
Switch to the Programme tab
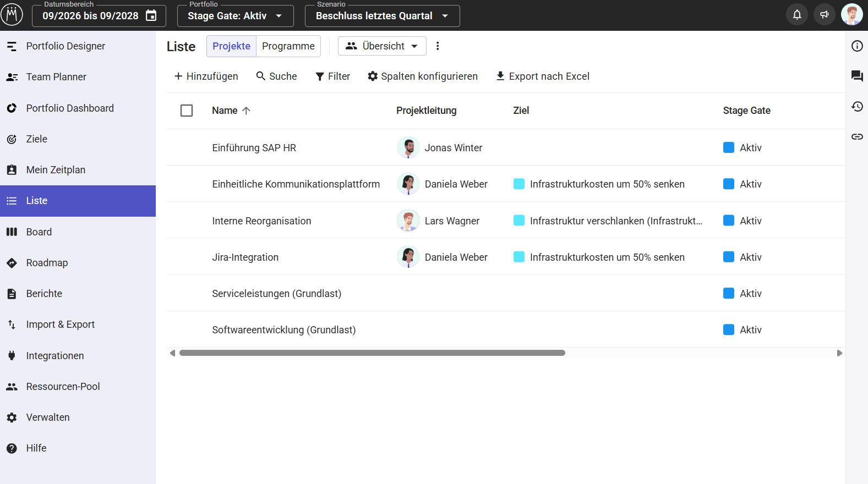(x=288, y=46)
